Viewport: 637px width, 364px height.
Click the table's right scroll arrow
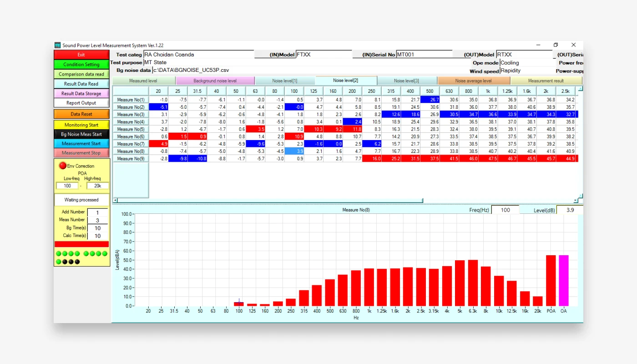pos(576,200)
